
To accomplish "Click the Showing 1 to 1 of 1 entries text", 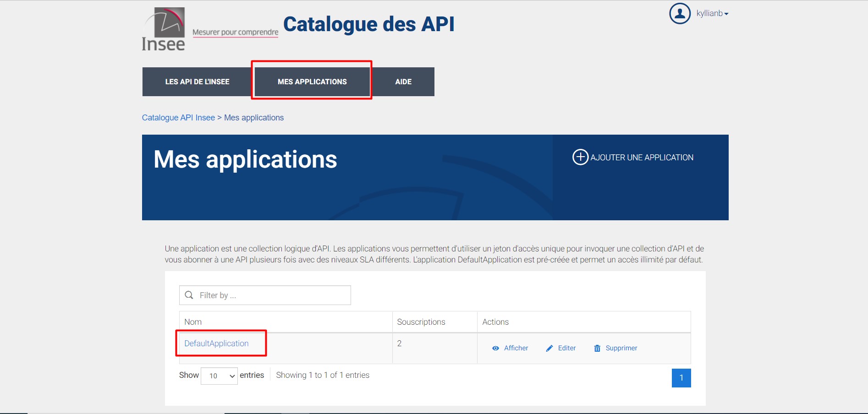I will tap(323, 375).
